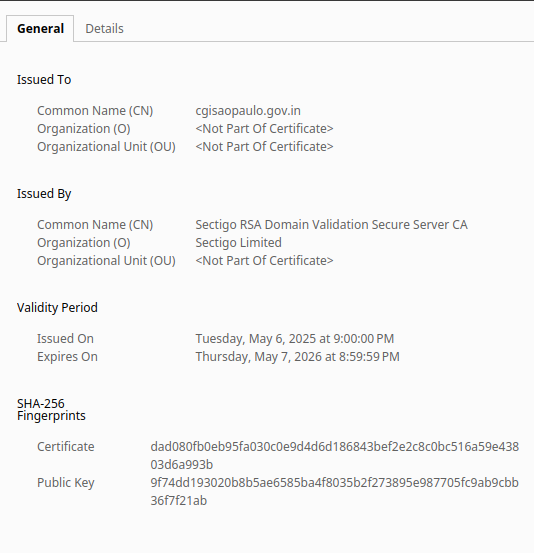Click the Issued To heading
This screenshot has height=553, width=534.
(44, 80)
